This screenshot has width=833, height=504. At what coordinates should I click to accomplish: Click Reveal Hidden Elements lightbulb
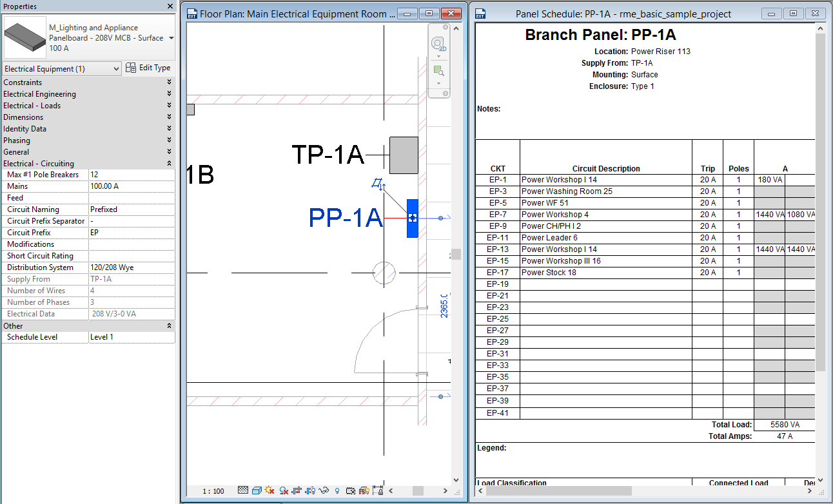pyautogui.click(x=337, y=490)
